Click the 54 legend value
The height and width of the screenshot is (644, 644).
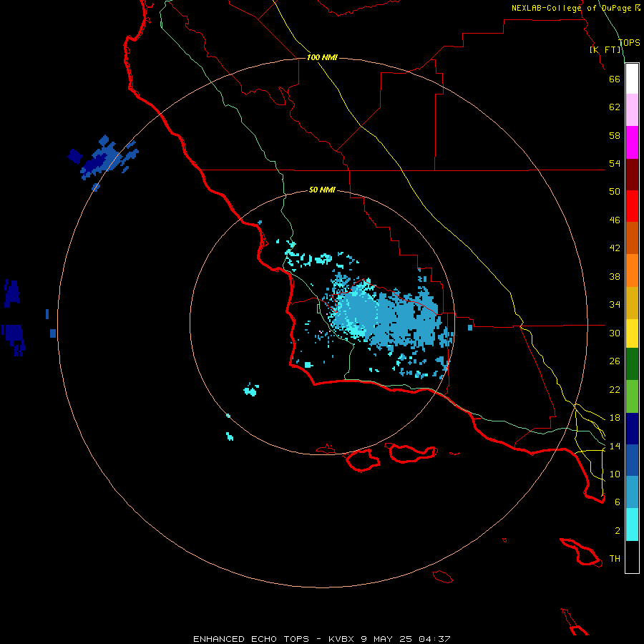click(x=615, y=163)
